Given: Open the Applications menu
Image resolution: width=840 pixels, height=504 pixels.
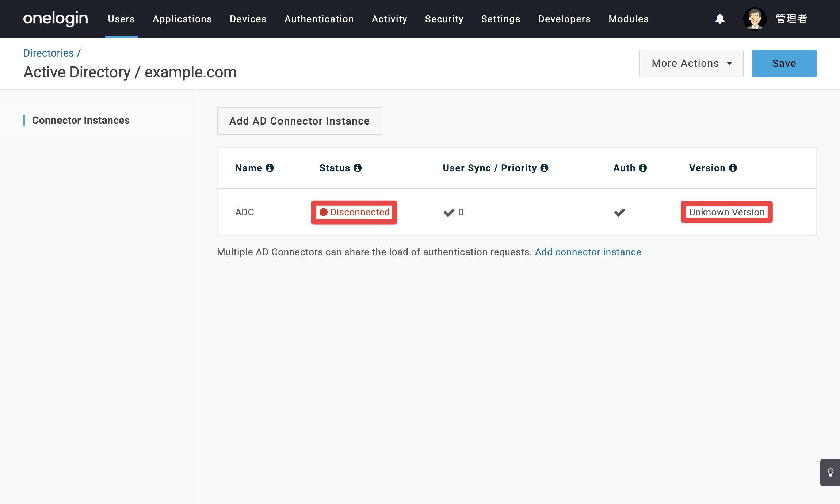Looking at the screenshot, I should tap(182, 19).
